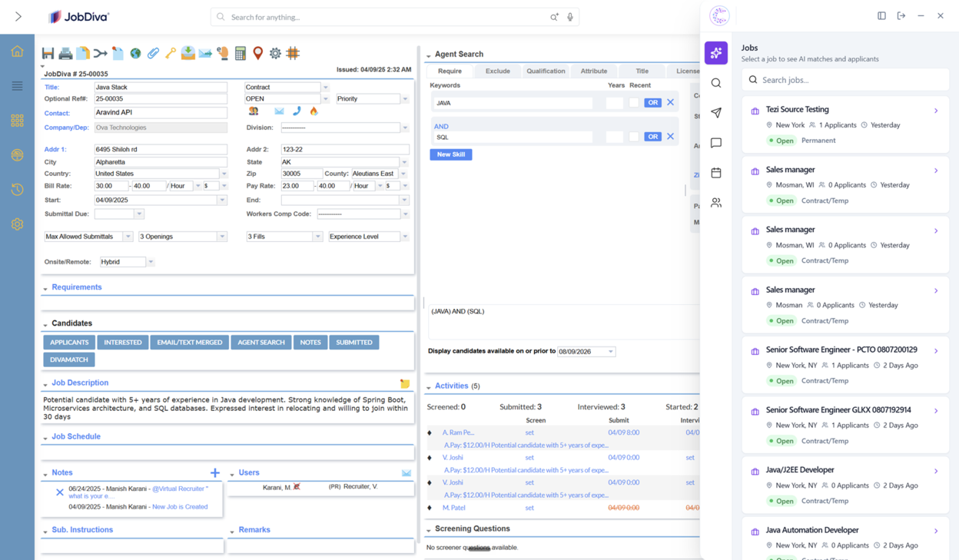This screenshot has width=959, height=560.
Task: Open the availability date 08/09/2026 dropdown
Action: tap(611, 352)
